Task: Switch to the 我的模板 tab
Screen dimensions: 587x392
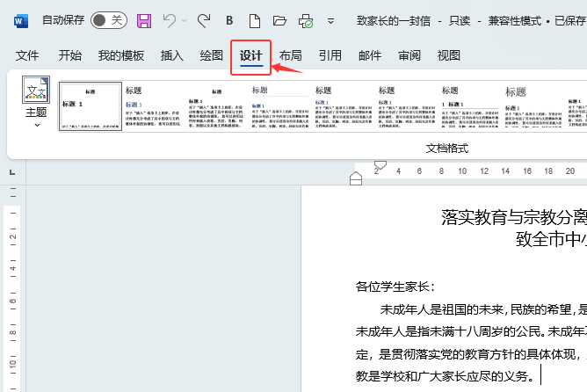Action: coord(121,55)
